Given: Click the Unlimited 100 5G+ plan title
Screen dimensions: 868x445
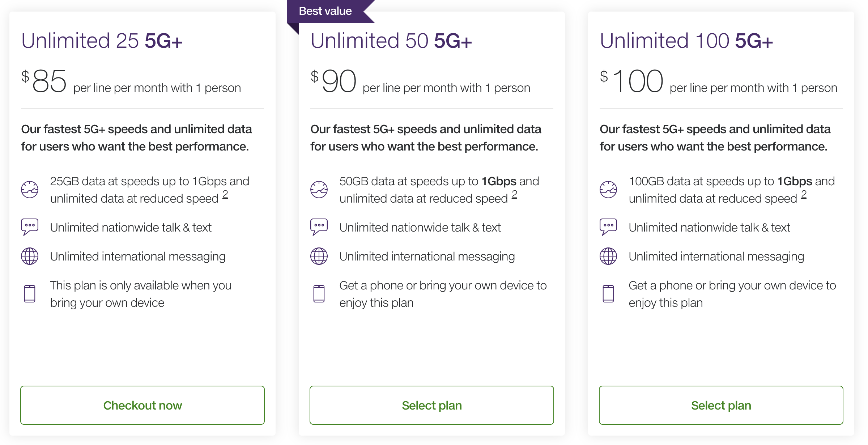Looking at the screenshot, I should click(x=686, y=41).
